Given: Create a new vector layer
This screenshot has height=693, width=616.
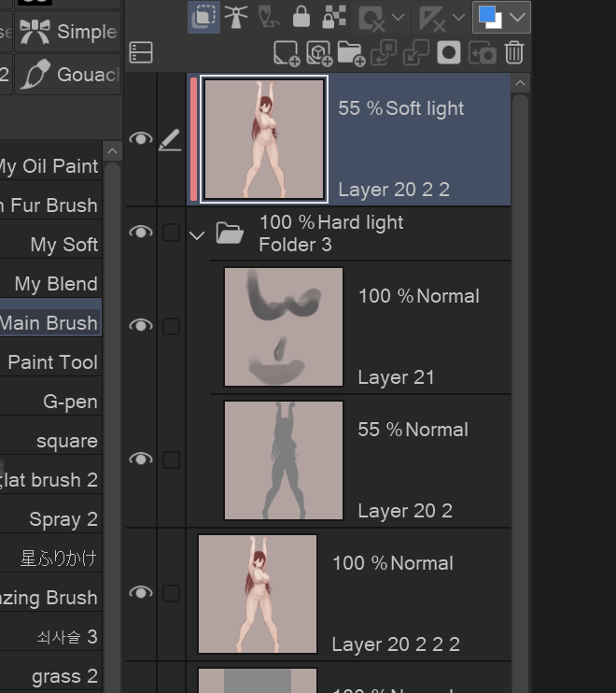Looking at the screenshot, I should pyautogui.click(x=319, y=53).
